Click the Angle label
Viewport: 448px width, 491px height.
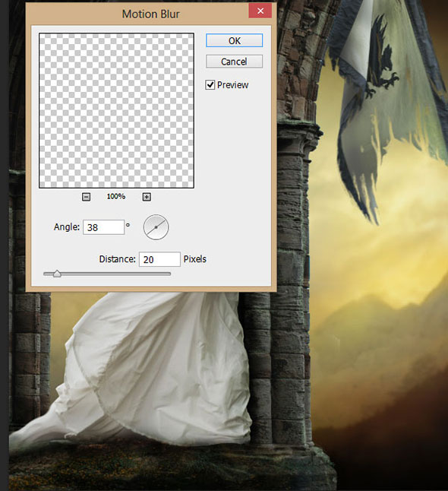[x=67, y=227]
